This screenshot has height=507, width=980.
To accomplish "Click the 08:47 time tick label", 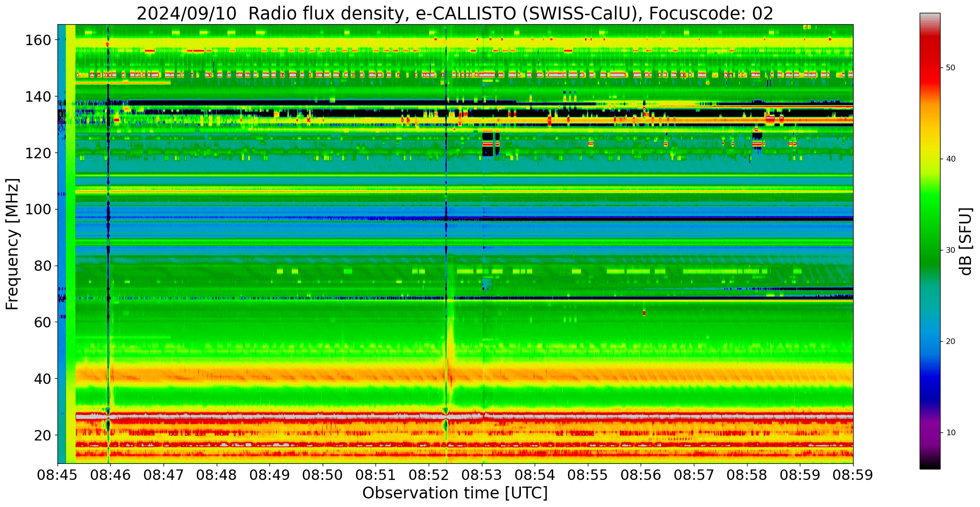I will tap(164, 475).
